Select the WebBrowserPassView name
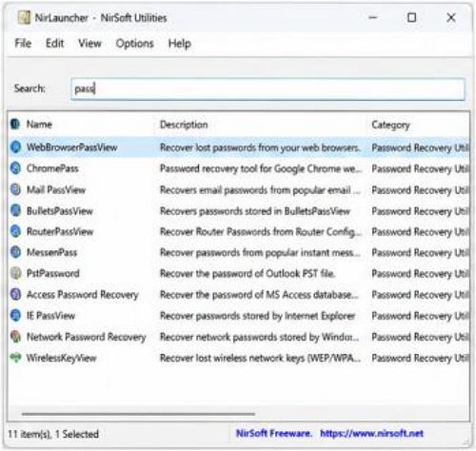The height and width of the screenshot is (451, 476). 72,147
